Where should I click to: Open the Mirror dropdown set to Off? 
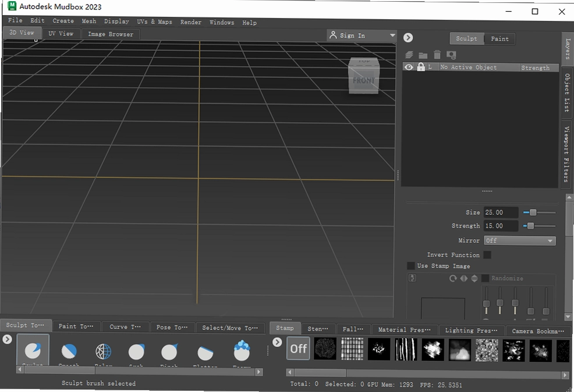pyautogui.click(x=519, y=241)
